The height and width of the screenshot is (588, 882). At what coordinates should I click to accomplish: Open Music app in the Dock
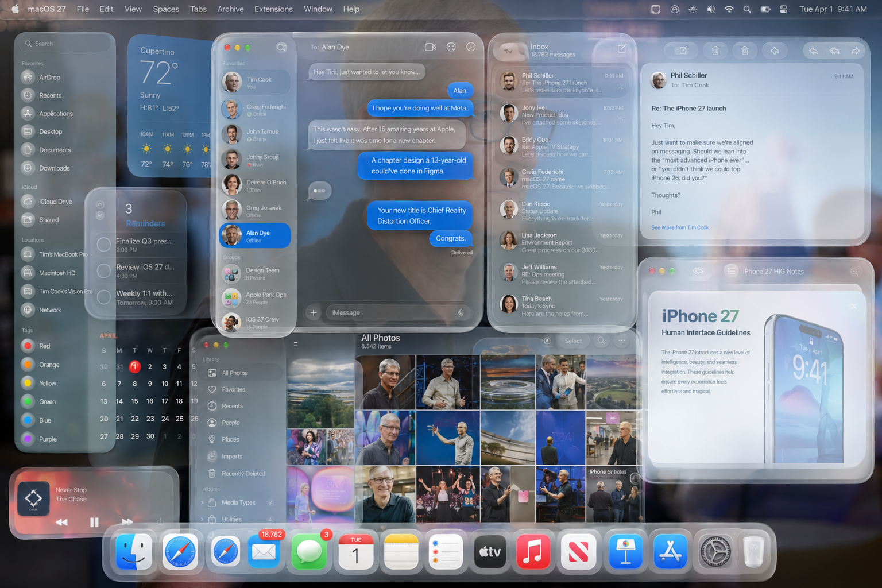[533, 552]
